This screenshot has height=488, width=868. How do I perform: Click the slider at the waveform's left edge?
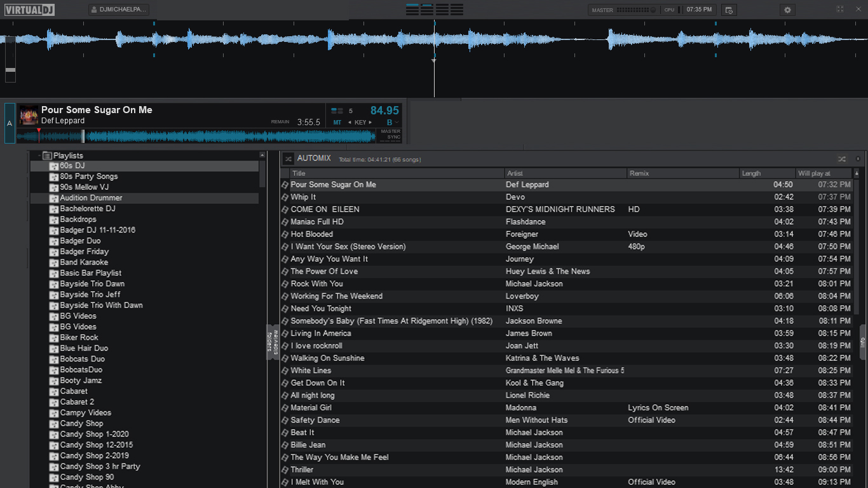(x=10, y=59)
